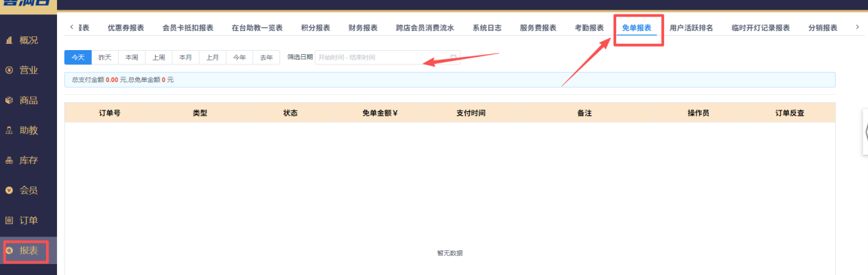
Task: Select the 免单报表 tab
Action: 637,28
